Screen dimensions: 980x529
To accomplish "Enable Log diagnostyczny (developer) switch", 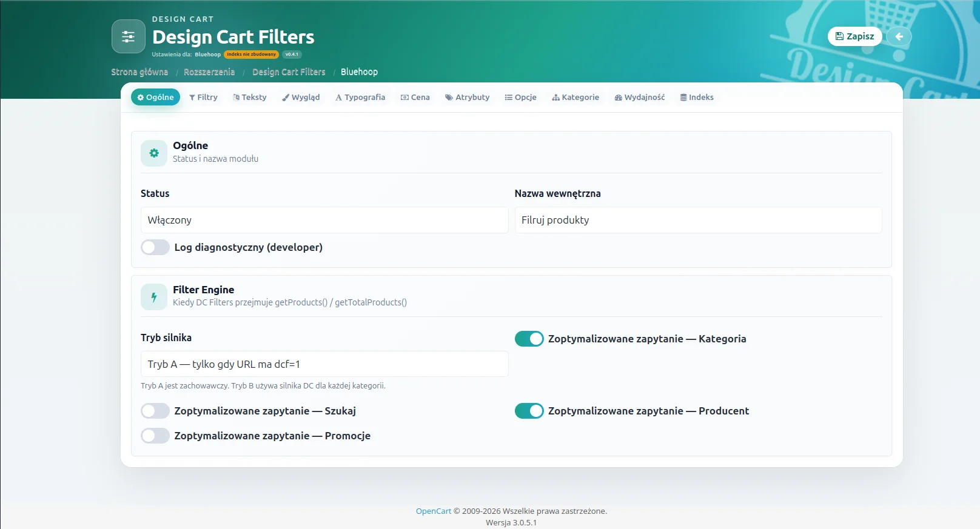I will click(155, 247).
